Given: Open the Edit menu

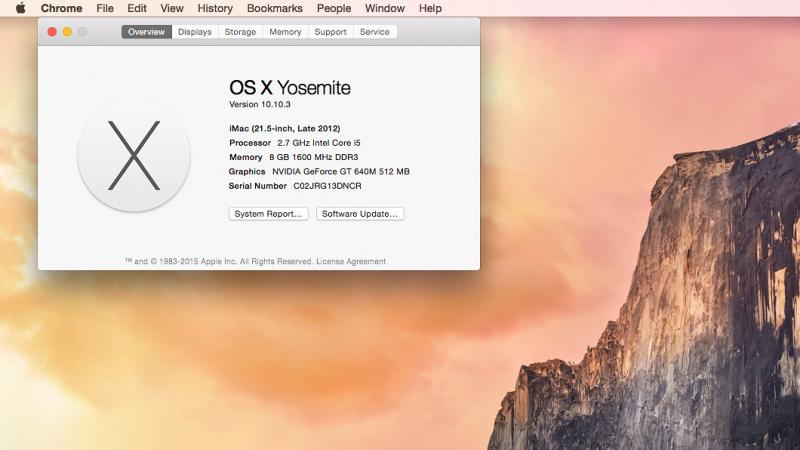Looking at the screenshot, I should click(x=137, y=8).
